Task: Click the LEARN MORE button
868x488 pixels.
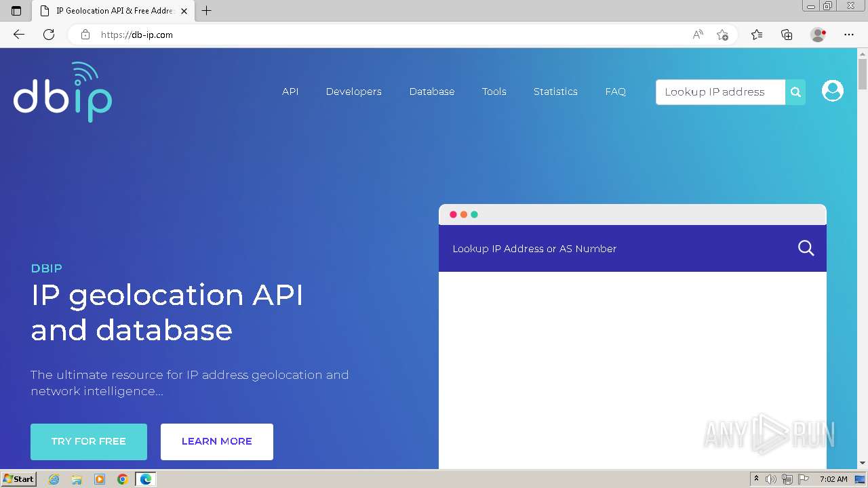Action: (217, 441)
